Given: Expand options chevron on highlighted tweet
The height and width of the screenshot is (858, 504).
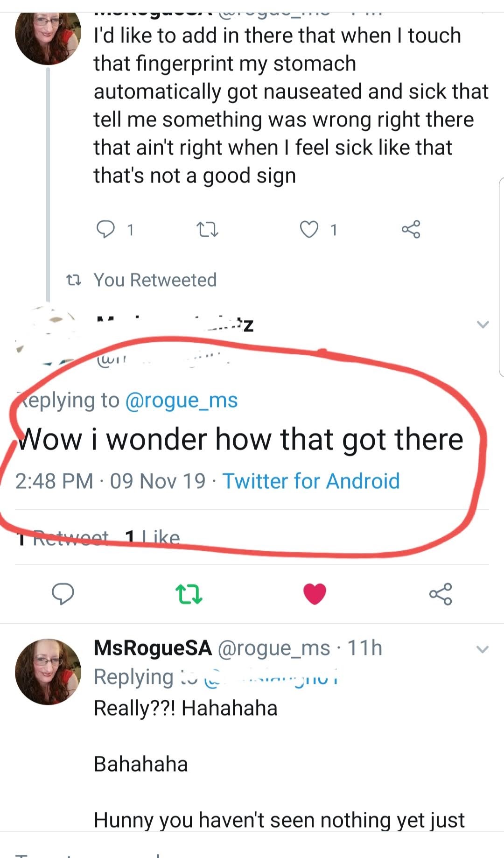Looking at the screenshot, I should pyautogui.click(x=483, y=324).
